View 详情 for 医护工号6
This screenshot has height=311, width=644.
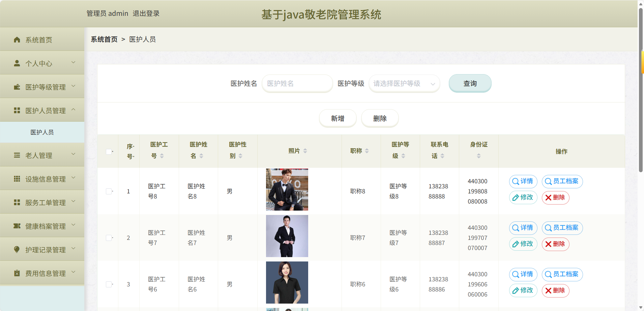tap(523, 274)
